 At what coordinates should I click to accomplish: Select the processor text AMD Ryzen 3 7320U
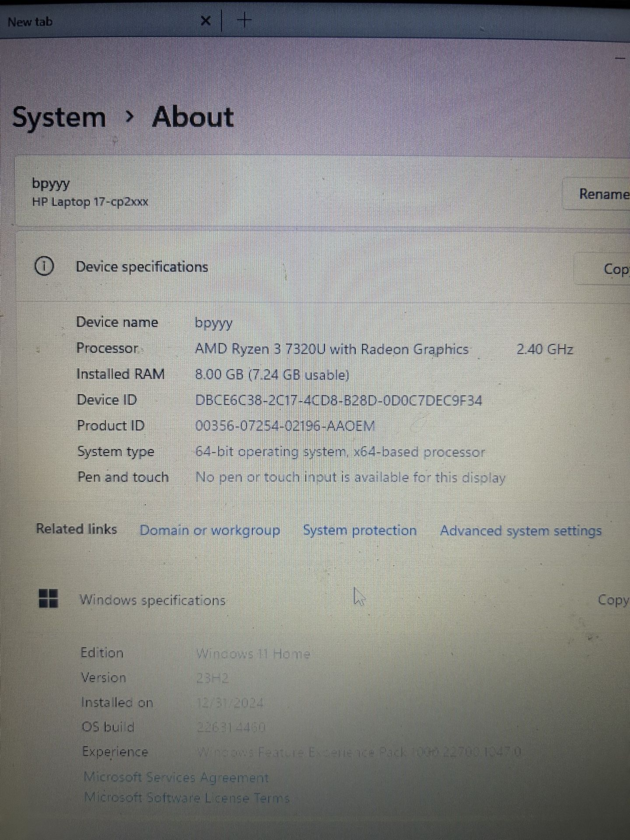(332, 349)
